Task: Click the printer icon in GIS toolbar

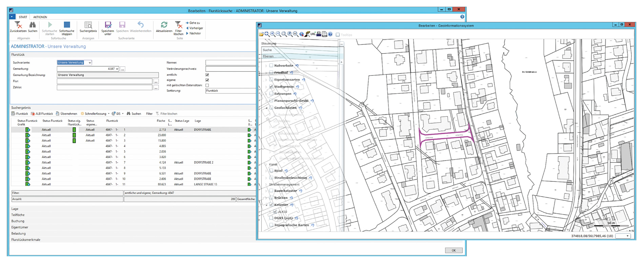Action: (x=319, y=34)
